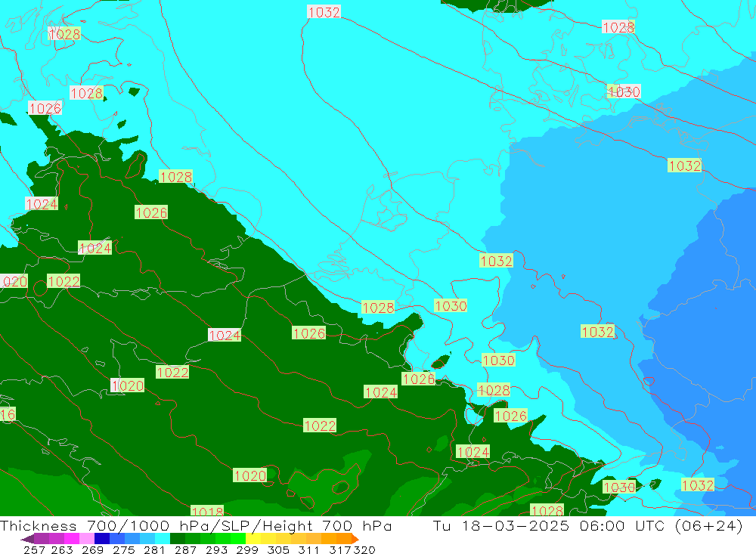The image size is (756, 554).
Task: Pick the light pink legend swatch
Action: click(86, 539)
